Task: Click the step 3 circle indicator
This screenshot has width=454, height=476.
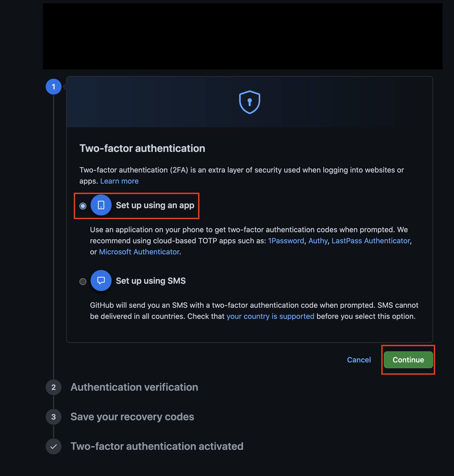Action: 53,417
